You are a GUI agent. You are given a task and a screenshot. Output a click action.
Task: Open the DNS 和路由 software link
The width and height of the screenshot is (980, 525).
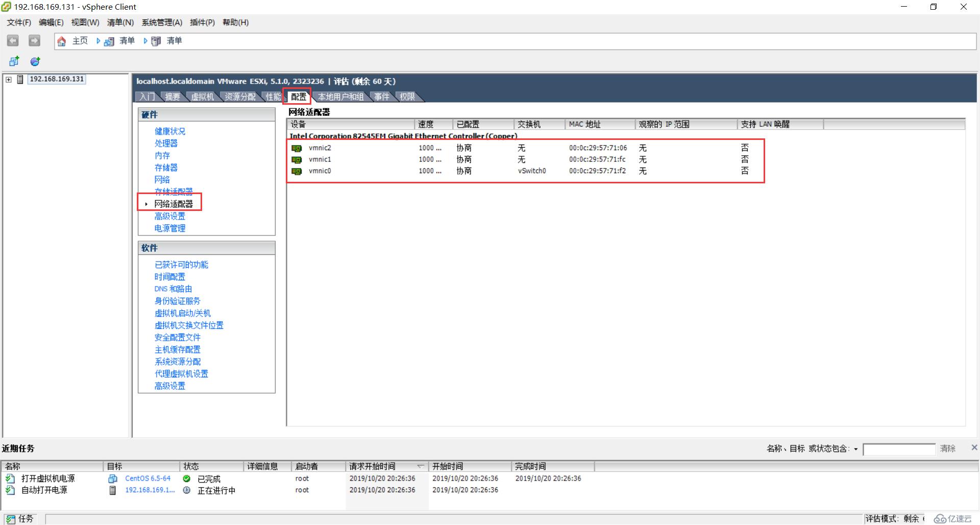point(174,289)
